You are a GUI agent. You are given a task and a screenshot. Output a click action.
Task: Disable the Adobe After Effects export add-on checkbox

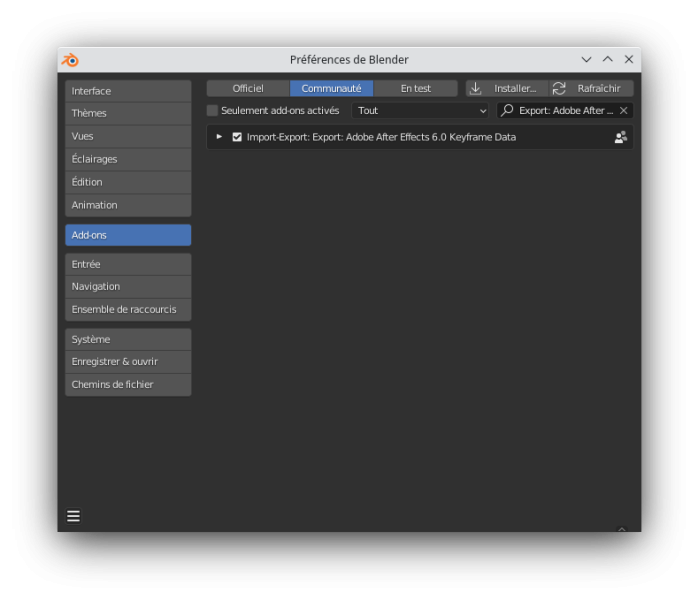237,137
